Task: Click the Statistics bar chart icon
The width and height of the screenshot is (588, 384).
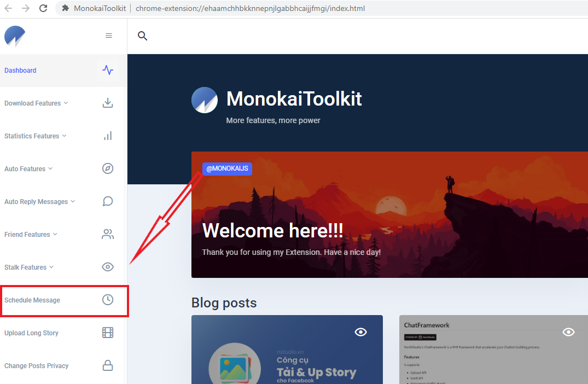Action: click(x=108, y=136)
